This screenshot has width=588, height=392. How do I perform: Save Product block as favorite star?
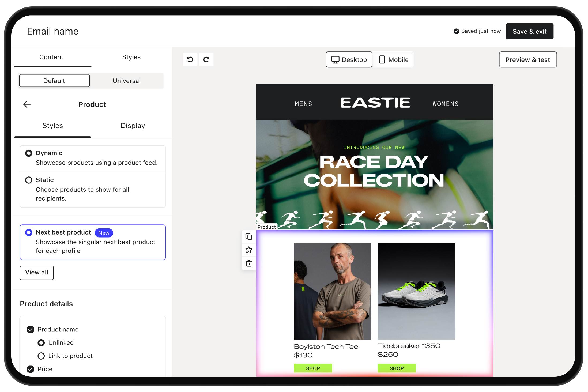[x=249, y=250]
